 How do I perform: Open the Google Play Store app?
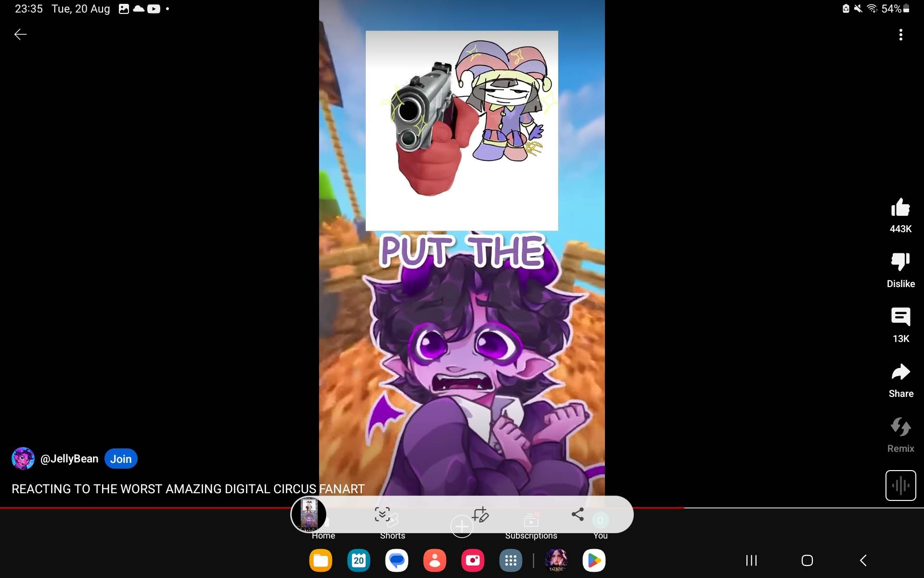594,560
